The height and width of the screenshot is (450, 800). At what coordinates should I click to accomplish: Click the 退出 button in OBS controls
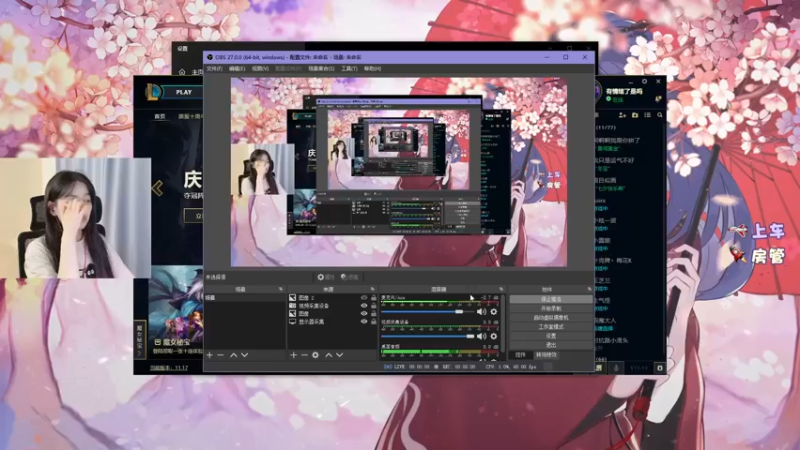pos(551,345)
